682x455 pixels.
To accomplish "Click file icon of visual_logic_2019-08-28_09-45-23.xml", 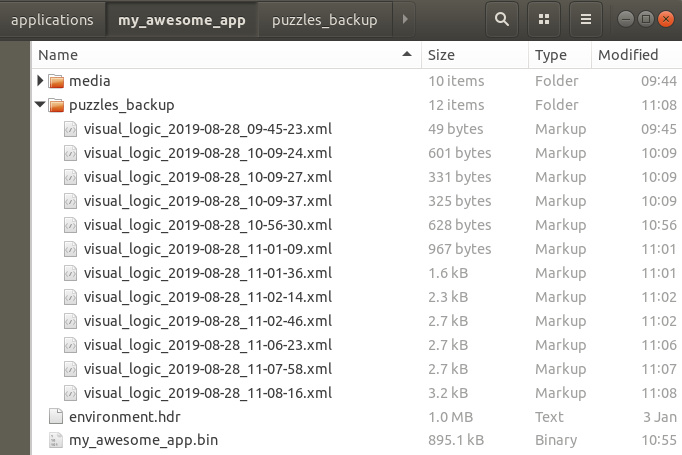I will (70, 129).
